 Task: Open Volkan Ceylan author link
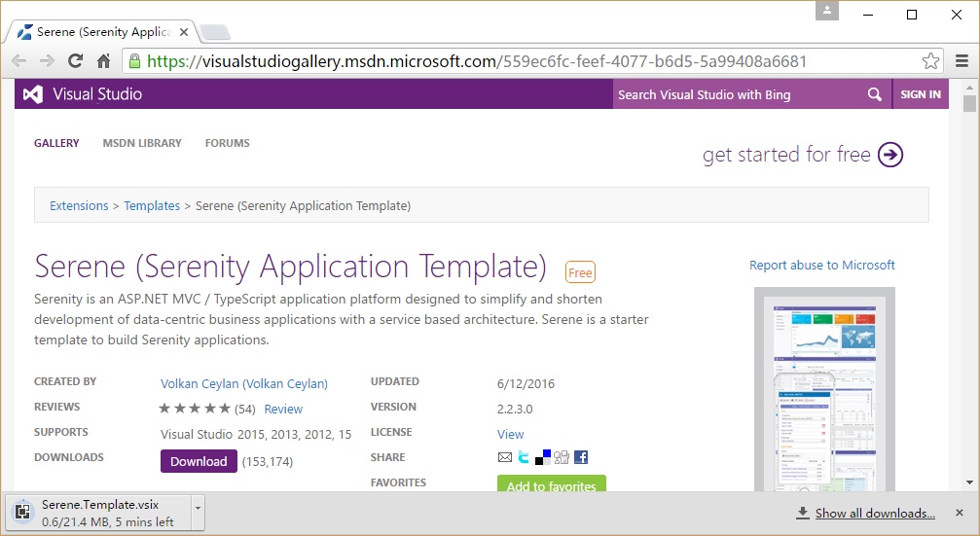point(243,383)
